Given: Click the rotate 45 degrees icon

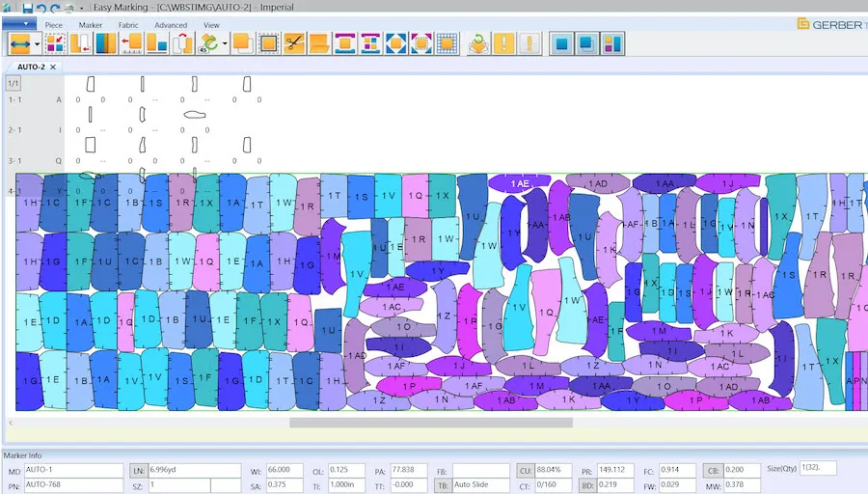Looking at the screenshot, I should coord(208,43).
